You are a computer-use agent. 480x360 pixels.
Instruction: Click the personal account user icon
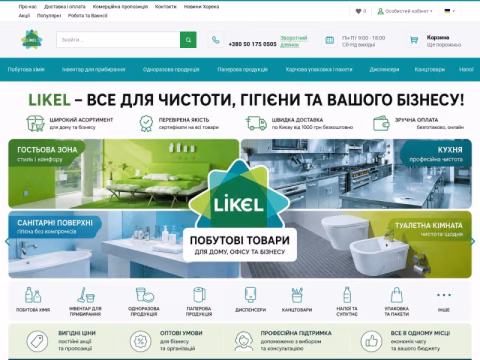[x=380, y=11]
